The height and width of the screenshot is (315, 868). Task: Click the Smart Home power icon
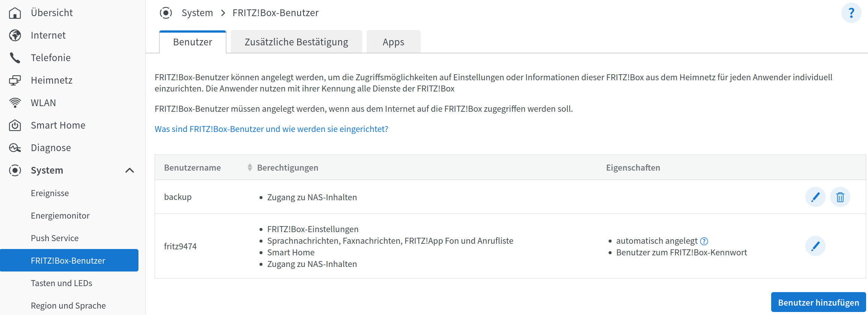(15, 125)
